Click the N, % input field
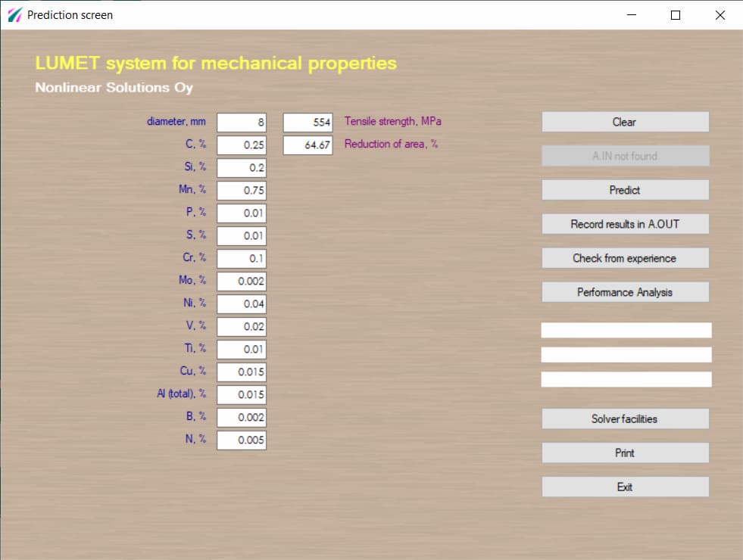743x560 pixels. coord(242,440)
